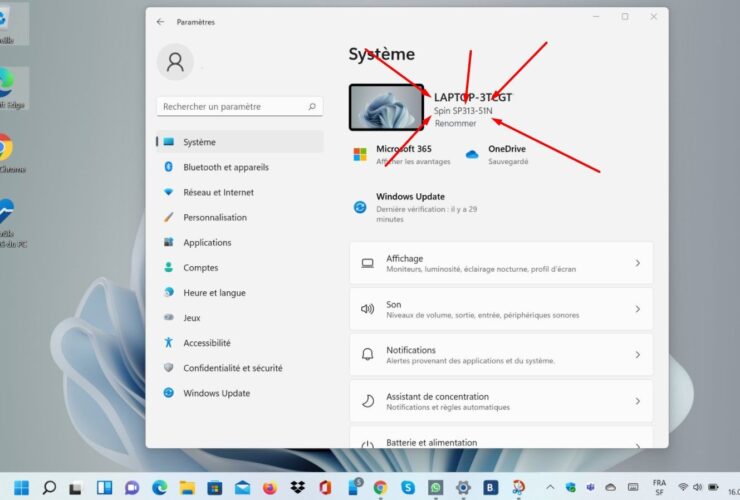This screenshot has height=500, width=740.
Task: Open Bluetooth et appareils settings
Action: [240, 167]
